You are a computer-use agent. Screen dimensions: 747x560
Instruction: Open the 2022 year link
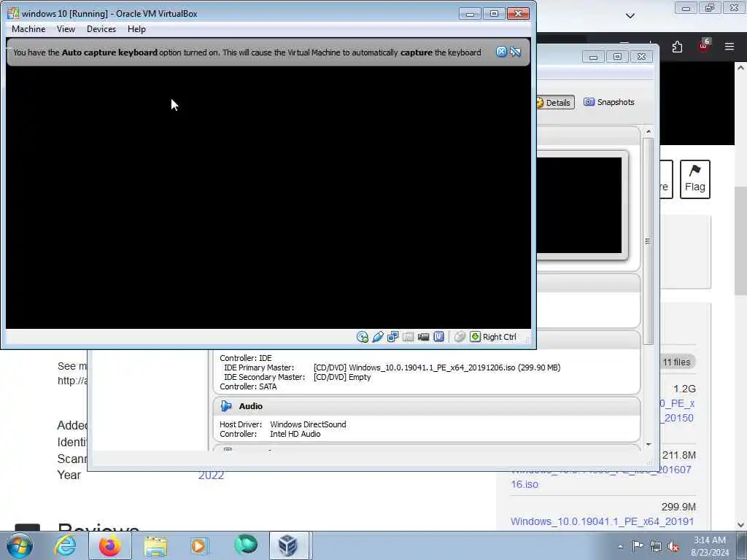pyautogui.click(x=211, y=475)
